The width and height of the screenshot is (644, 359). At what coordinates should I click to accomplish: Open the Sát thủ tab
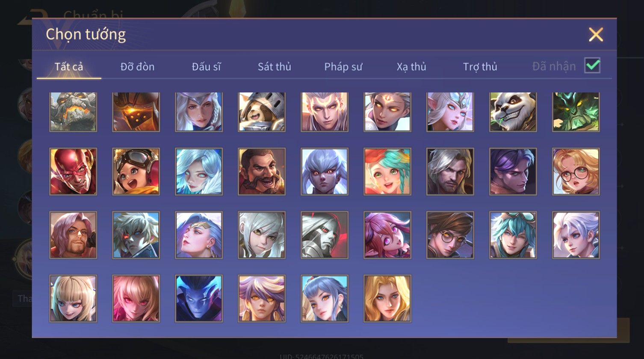(274, 67)
